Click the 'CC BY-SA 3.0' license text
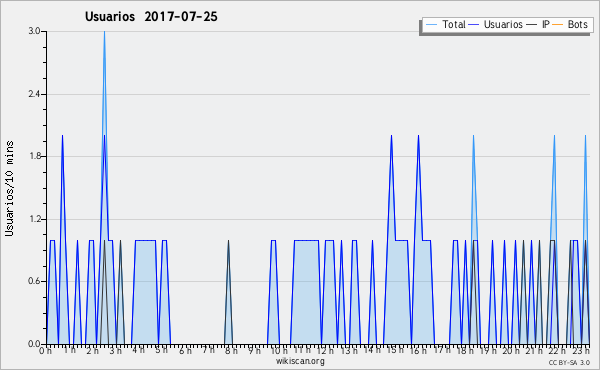600x370 pixels. pyautogui.click(x=569, y=362)
